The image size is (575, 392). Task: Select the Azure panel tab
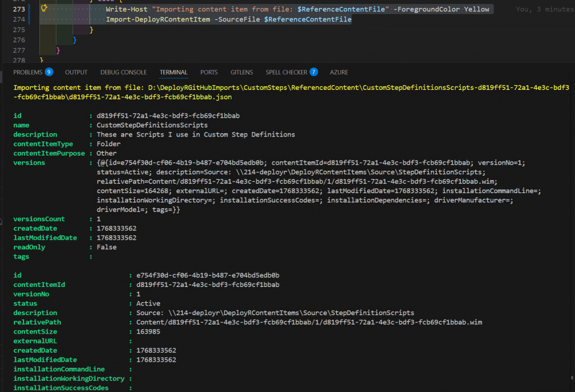pyautogui.click(x=339, y=72)
